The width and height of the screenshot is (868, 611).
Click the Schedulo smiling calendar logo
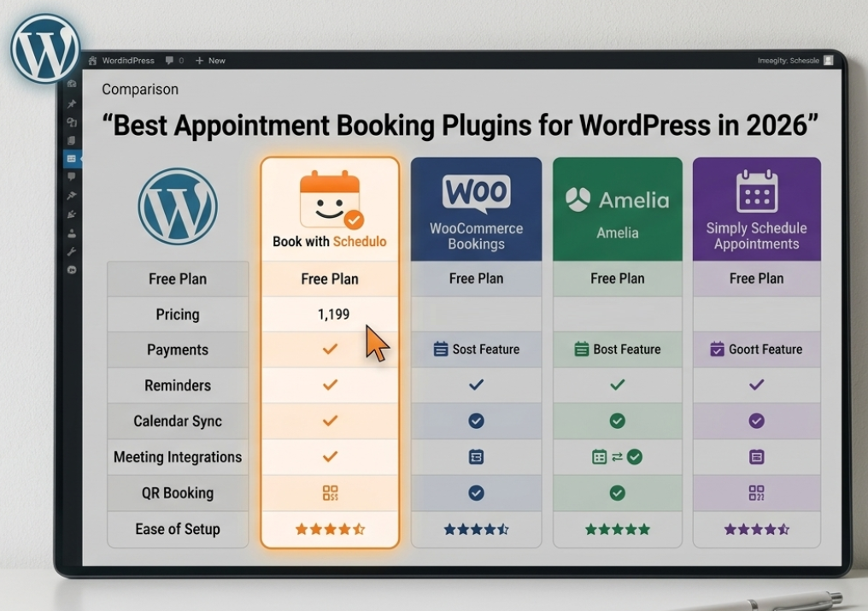(x=331, y=200)
